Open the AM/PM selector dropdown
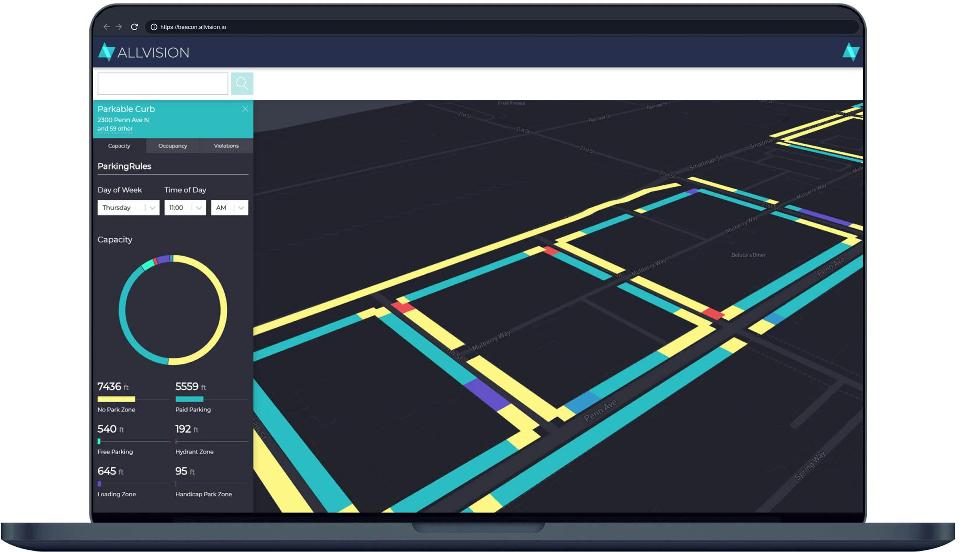The height and width of the screenshot is (552, 980). (x=229, y=208)
